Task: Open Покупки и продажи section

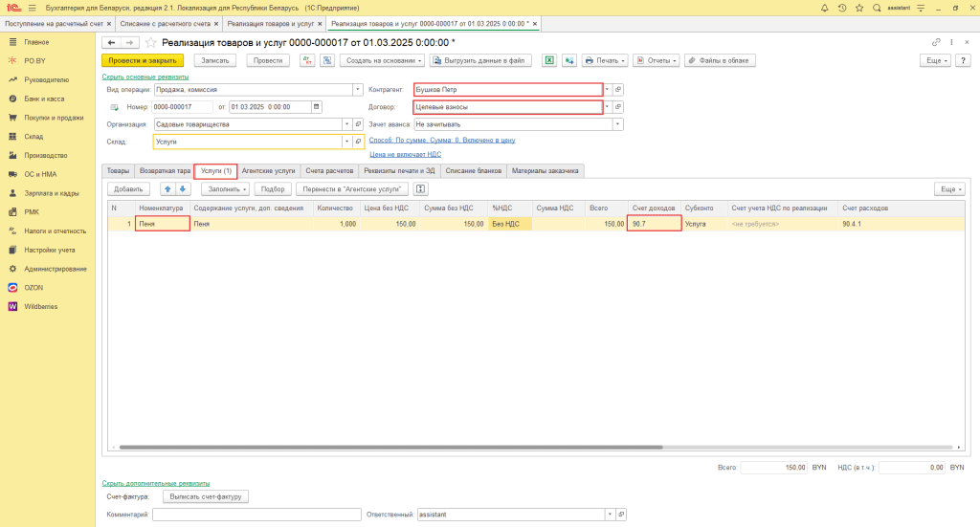Action: (54, 118)
